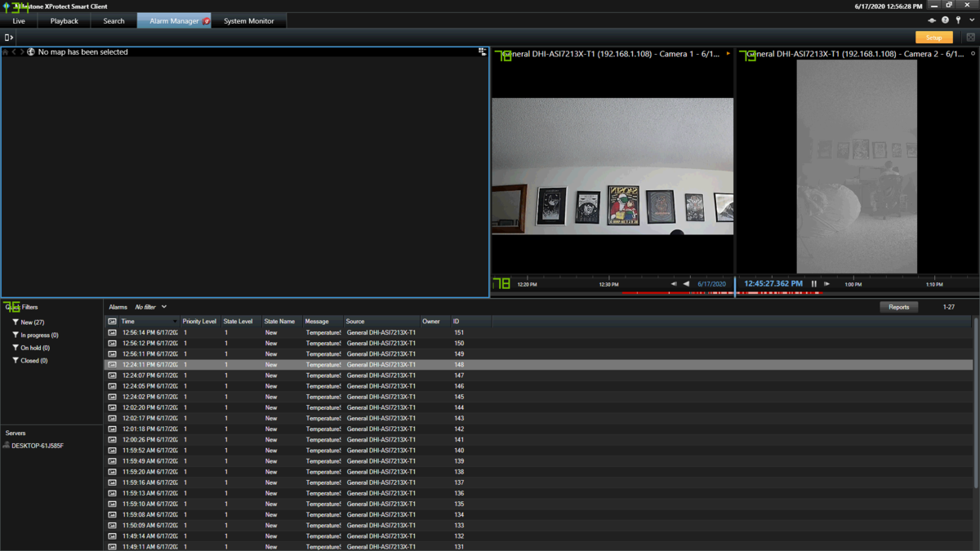Open the Help question mark icon

click(945, 20)
